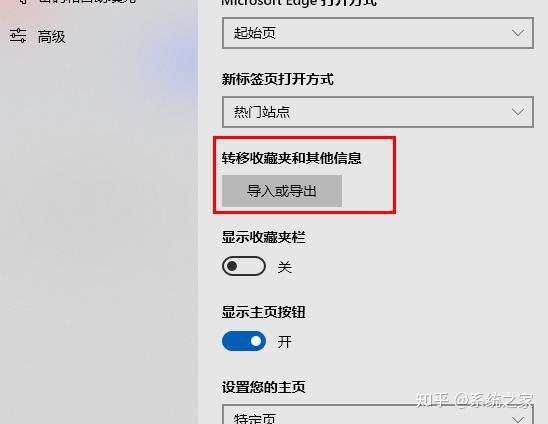This screenshot has height=424, width=548.
Task: Click the 转移收藏夹和其他信息 heading
Action: pos(292,158)
